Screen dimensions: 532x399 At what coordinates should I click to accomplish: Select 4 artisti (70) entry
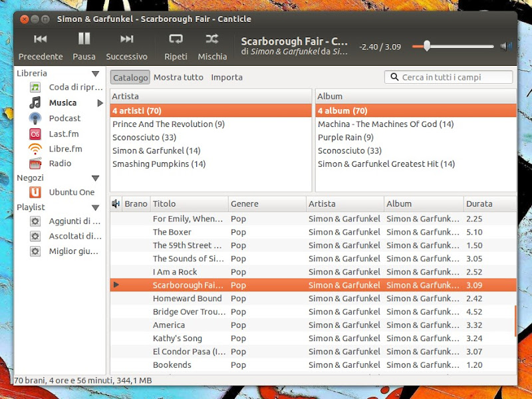pyautogui.click(x=211, y=110)
